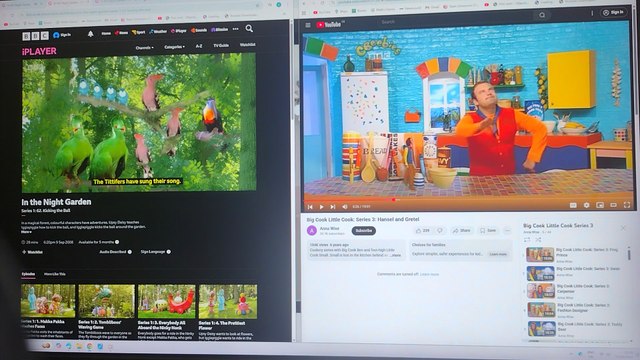
Task: Add In the Night Garden to Watchlist
Action: (x=32, y=252)
